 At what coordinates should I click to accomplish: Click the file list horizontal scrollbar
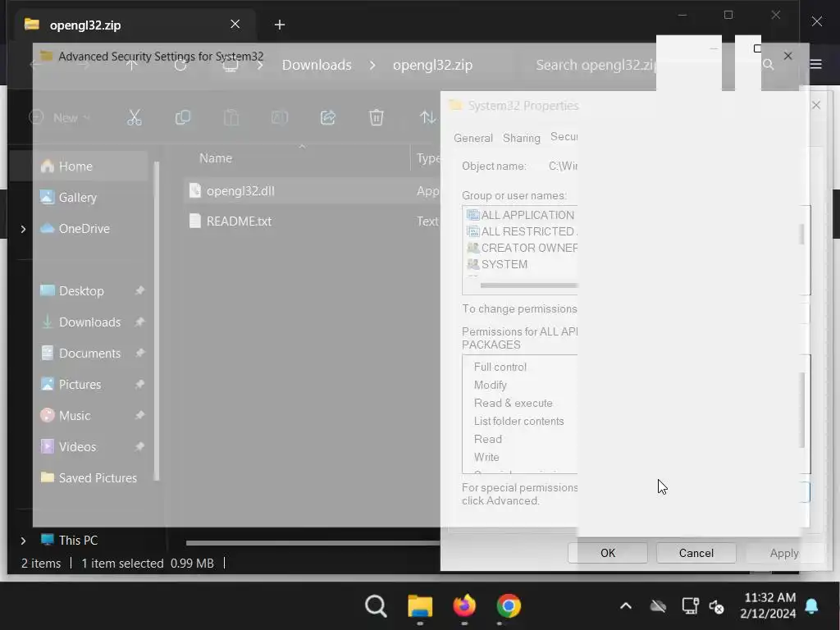(x=313, y=543)
